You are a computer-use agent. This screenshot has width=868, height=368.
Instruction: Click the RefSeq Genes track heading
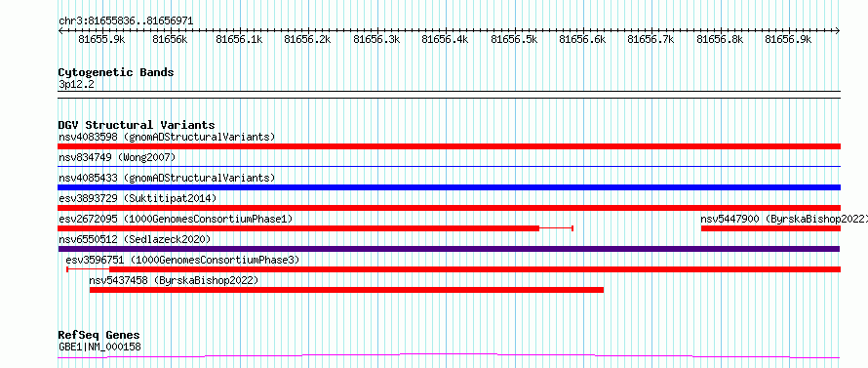[x=99, y=336]
